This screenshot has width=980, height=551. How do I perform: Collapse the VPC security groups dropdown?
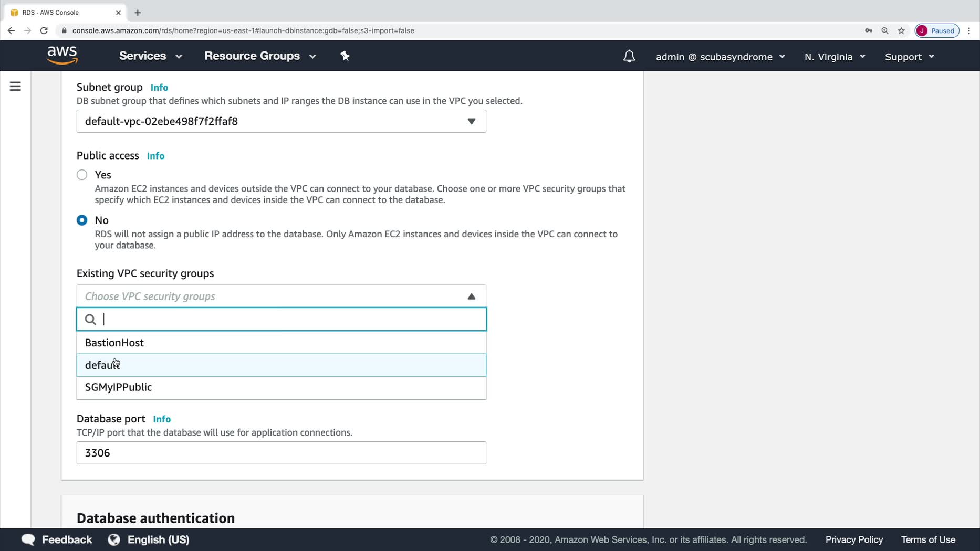coord(471,296)
